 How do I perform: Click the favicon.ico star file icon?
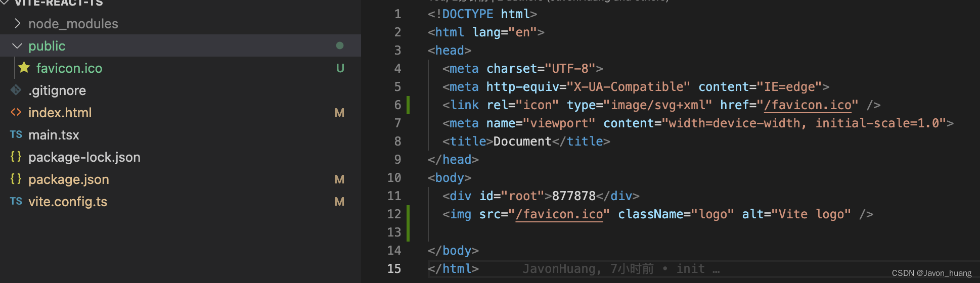(x=24, y=68)
